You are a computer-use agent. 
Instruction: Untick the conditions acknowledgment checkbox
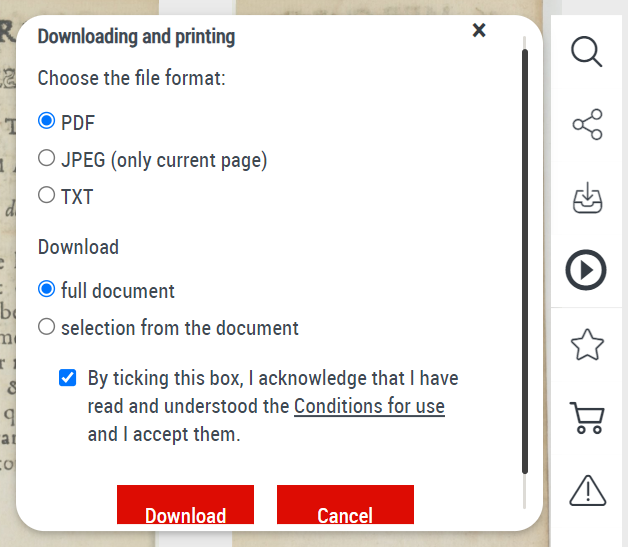[67, 378]
